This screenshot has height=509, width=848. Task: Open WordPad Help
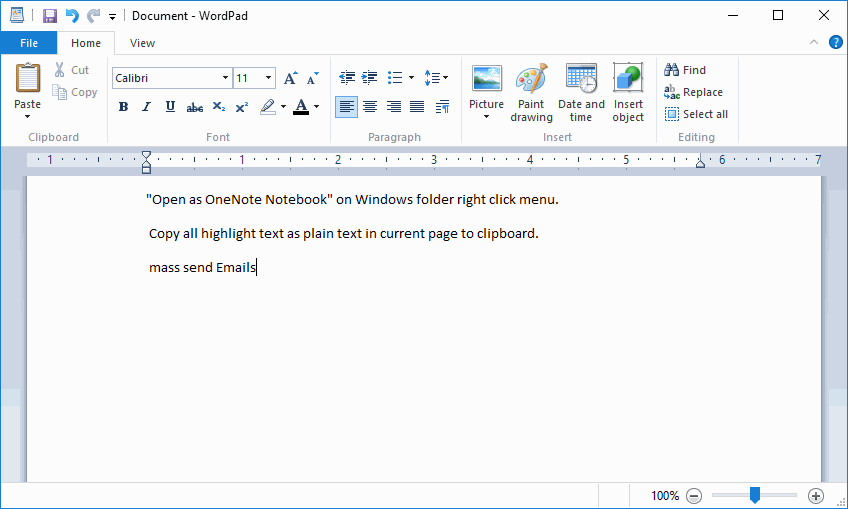click(x=836, y=42)
